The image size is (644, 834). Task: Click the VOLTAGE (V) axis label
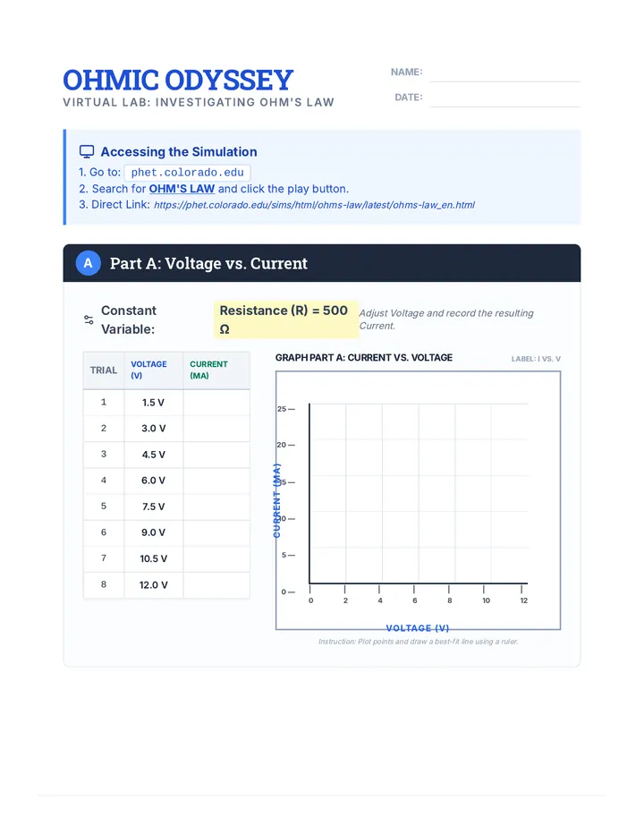[418, 628]
